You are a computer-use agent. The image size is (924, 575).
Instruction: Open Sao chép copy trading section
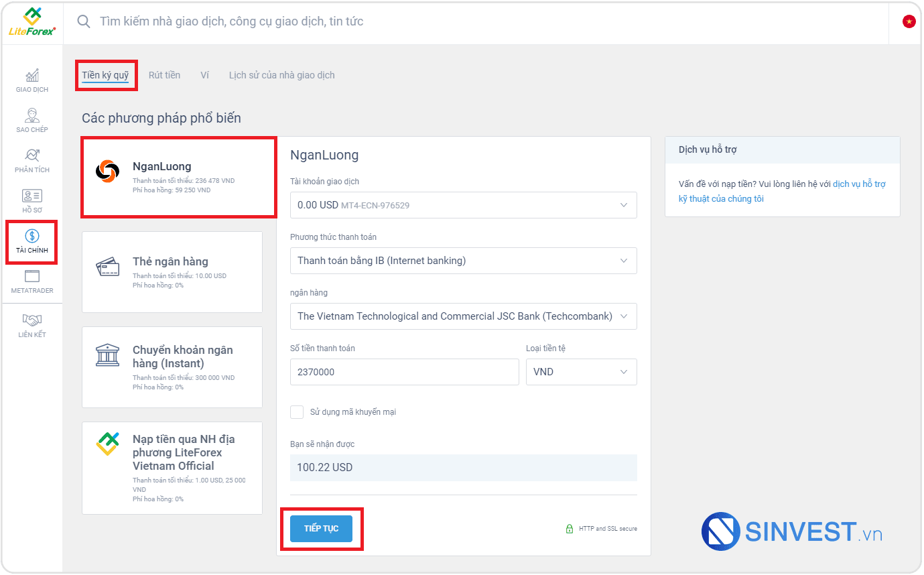click(32, 121)
